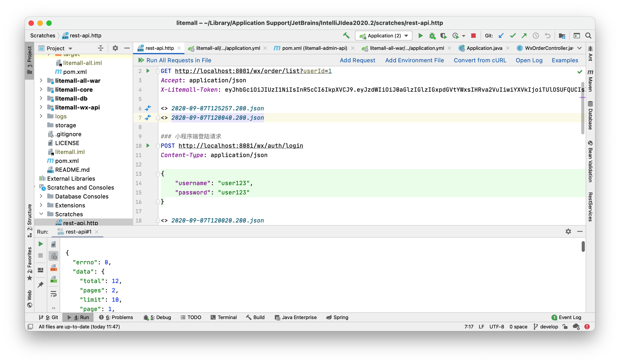
Task: Click the Git commit checkmark icon
Action: pyautogui.click(x=512, y=36)
